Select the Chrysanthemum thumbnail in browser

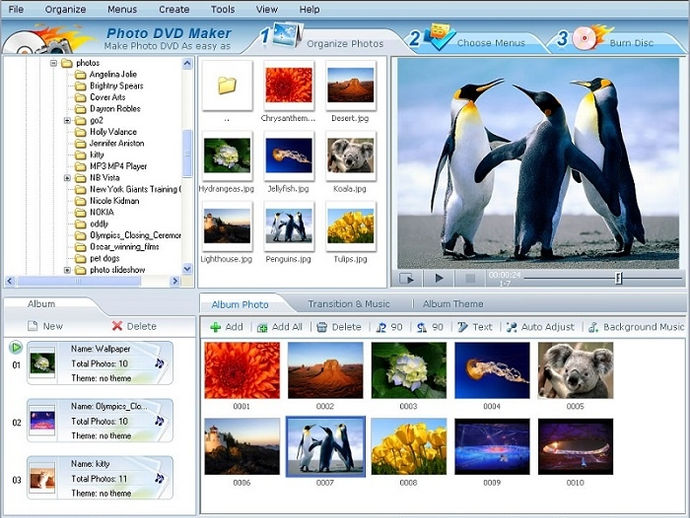click(289, 85)
